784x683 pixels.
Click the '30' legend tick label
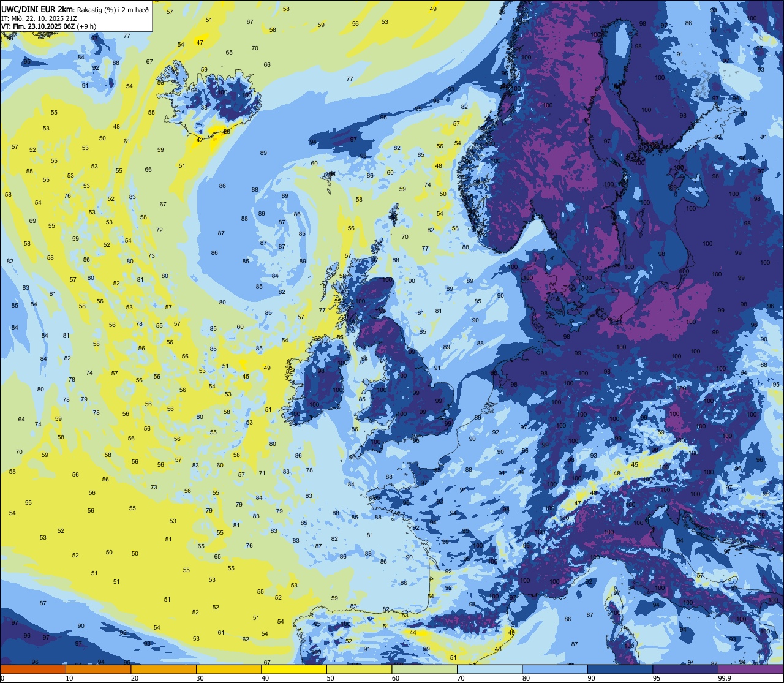click(x=200, y=678)
